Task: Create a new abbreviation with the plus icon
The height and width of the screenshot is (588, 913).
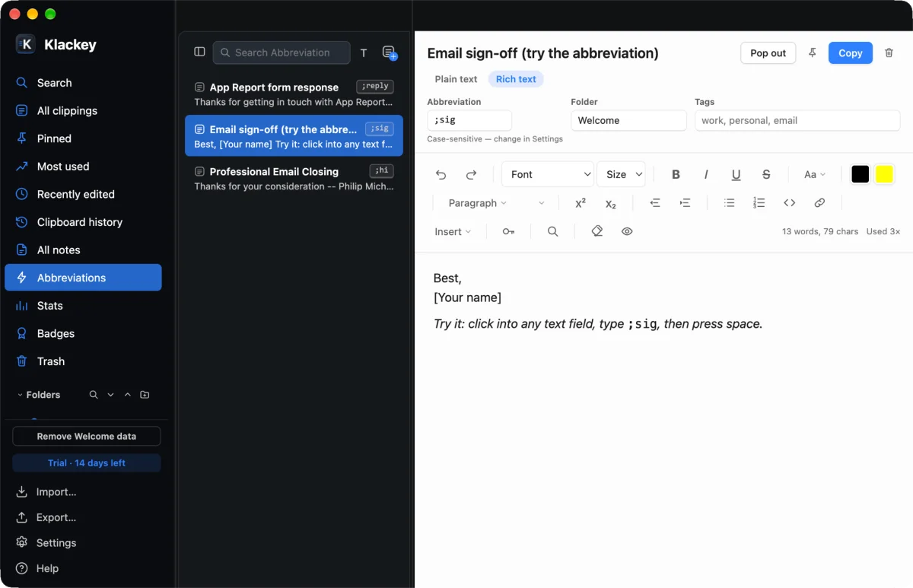Action: pyautogui.click(x=389, y=52)
